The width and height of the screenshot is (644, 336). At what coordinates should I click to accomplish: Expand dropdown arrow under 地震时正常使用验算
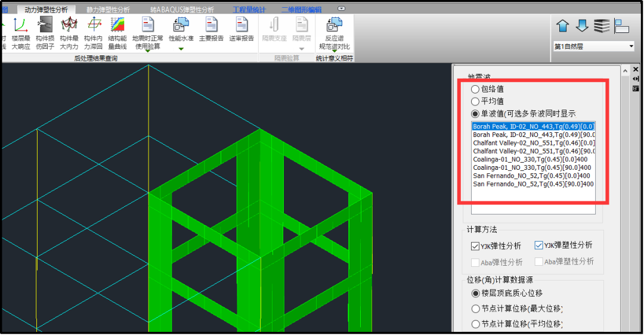coord(147,51)
